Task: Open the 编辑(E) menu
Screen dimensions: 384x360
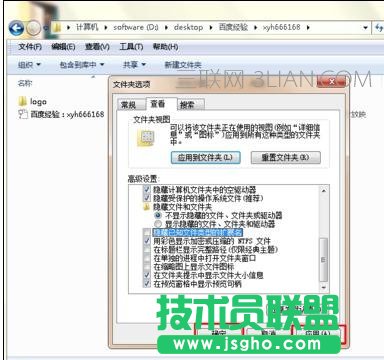Action: coord(63,47)
